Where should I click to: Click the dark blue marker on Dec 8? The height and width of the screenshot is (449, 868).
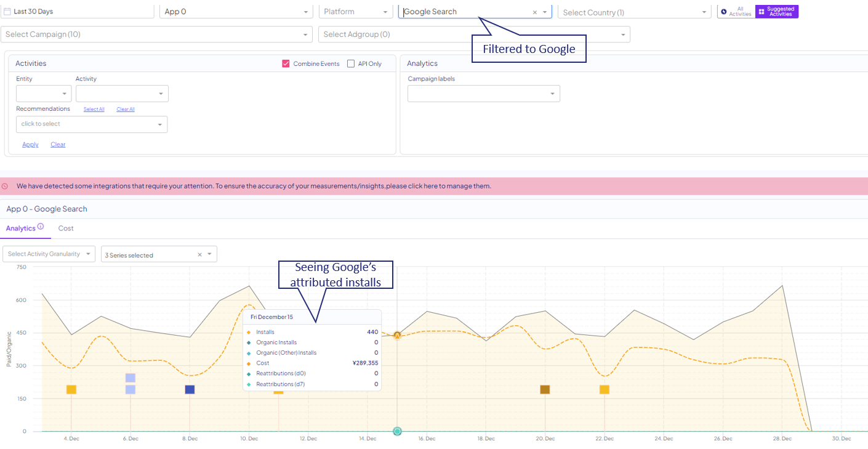click(x=190, y=389)
